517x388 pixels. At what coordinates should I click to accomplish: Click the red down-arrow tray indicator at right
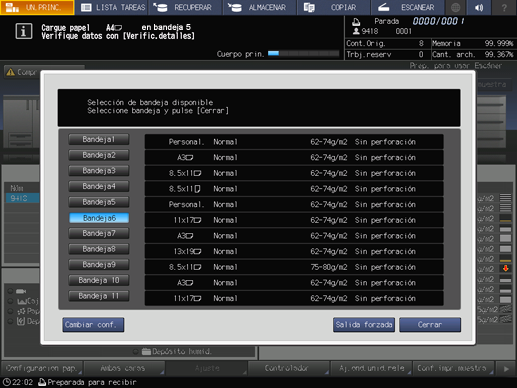(x=505, y=268)
